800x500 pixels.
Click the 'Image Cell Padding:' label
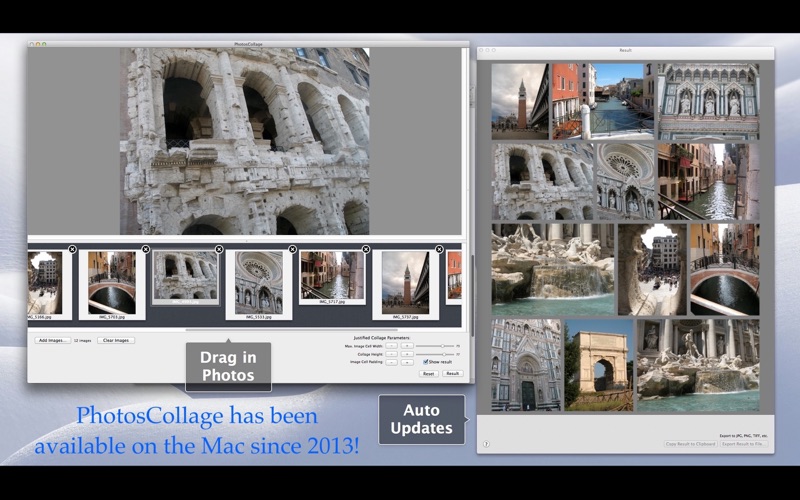(366, 362)
